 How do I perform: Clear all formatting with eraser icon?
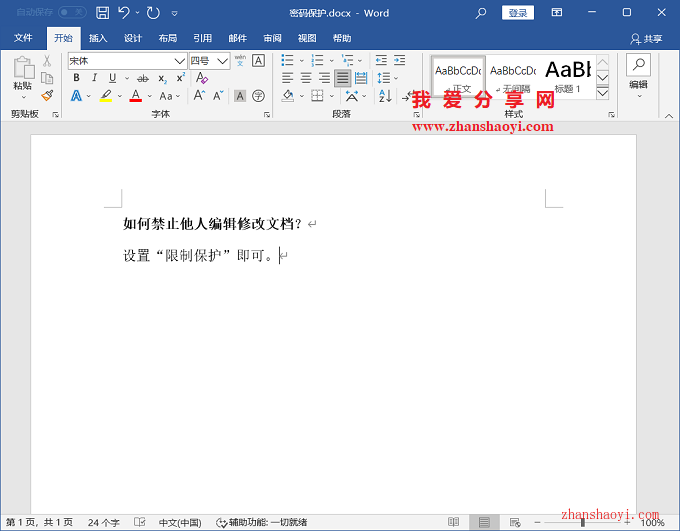tap(202, 78)
